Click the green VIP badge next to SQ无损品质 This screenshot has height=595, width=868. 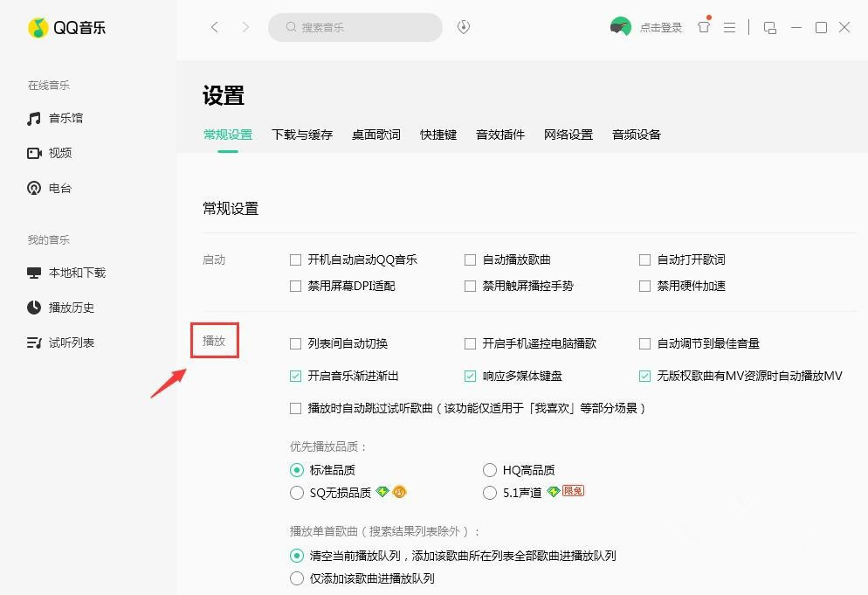pyautogui.click(x=382, y=492)
